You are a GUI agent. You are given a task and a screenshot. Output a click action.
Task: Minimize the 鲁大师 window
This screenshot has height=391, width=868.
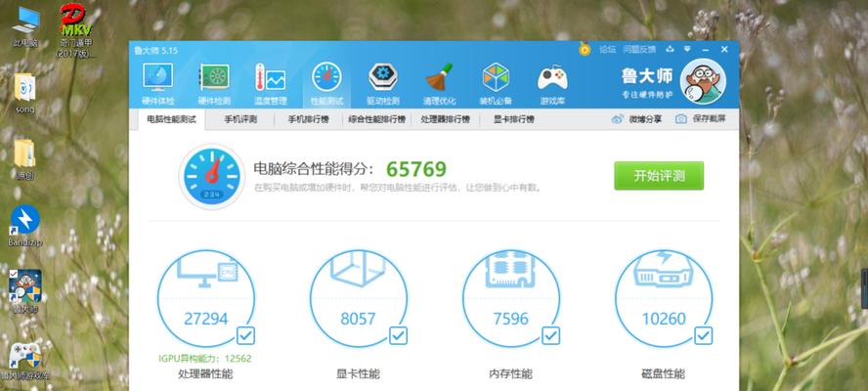(706, 49)
